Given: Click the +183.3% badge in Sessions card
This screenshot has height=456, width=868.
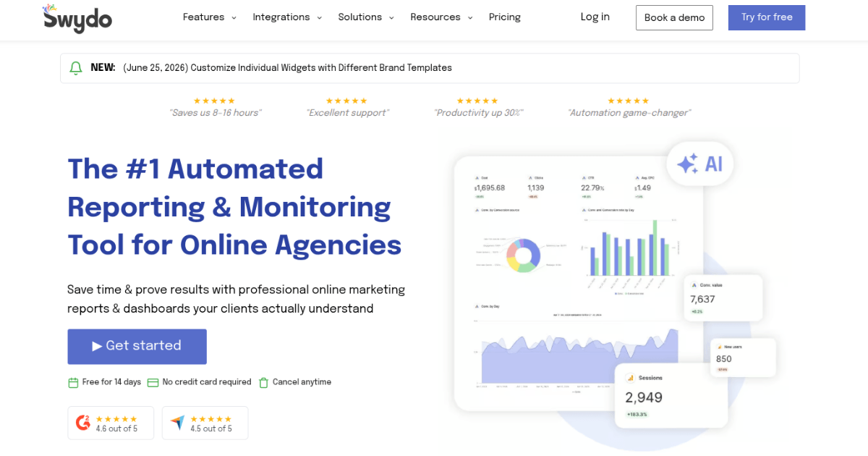Looking at the screenshot, I should [637, 415].
